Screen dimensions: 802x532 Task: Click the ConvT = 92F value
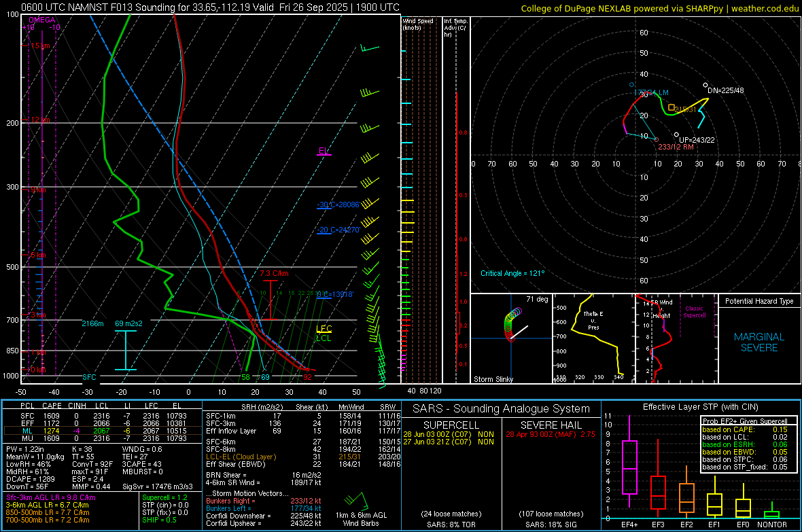(x=92, y=464)
